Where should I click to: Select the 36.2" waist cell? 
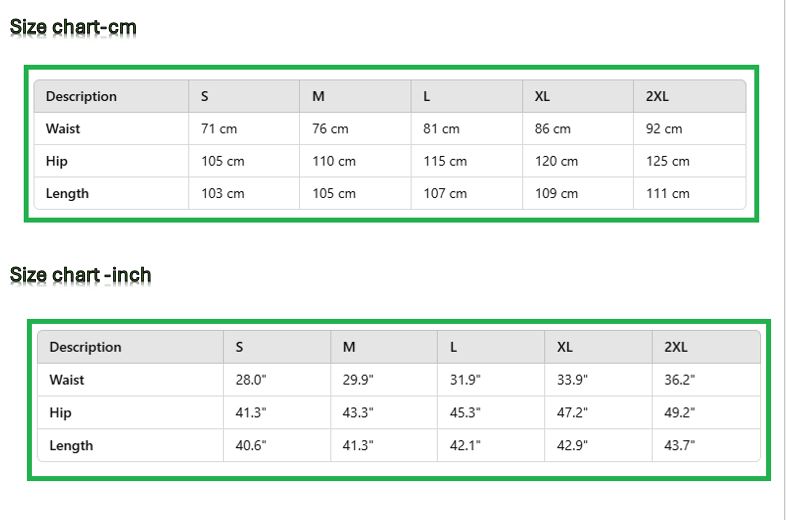(680, 380)
